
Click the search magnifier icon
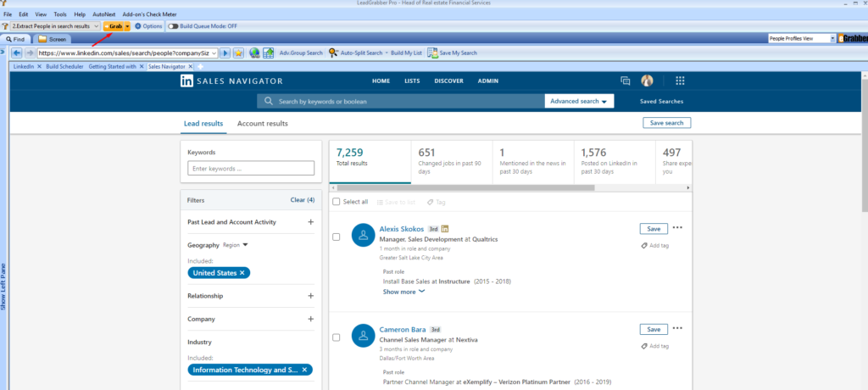[x=269, y=102]
